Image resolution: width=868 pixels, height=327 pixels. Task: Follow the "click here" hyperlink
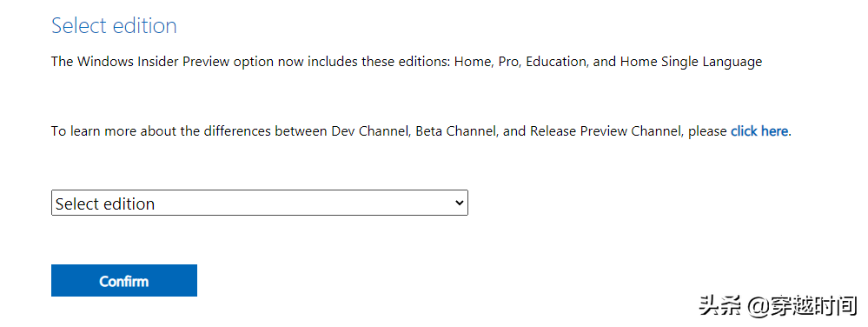pyautogui.click(x=759, y=131)
